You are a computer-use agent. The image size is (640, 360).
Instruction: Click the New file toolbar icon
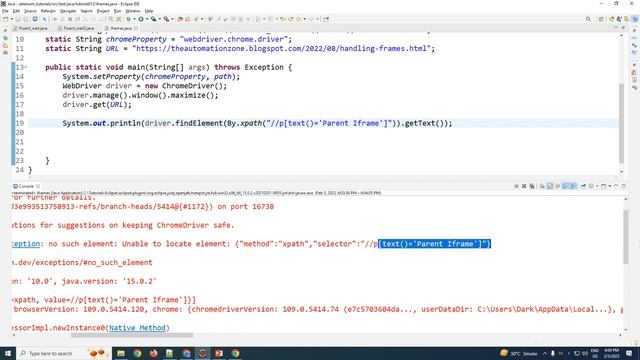click(5, 19)
